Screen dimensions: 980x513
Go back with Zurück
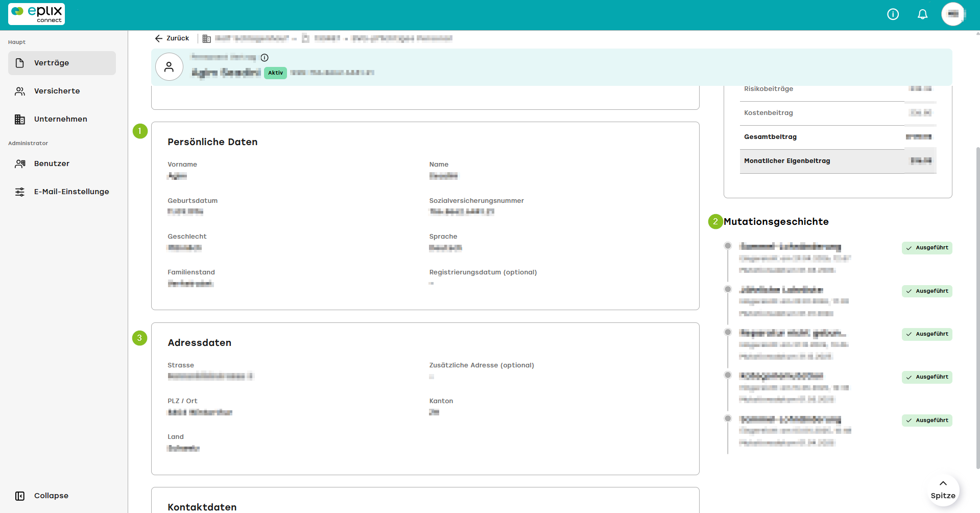[x=172, y=38]
